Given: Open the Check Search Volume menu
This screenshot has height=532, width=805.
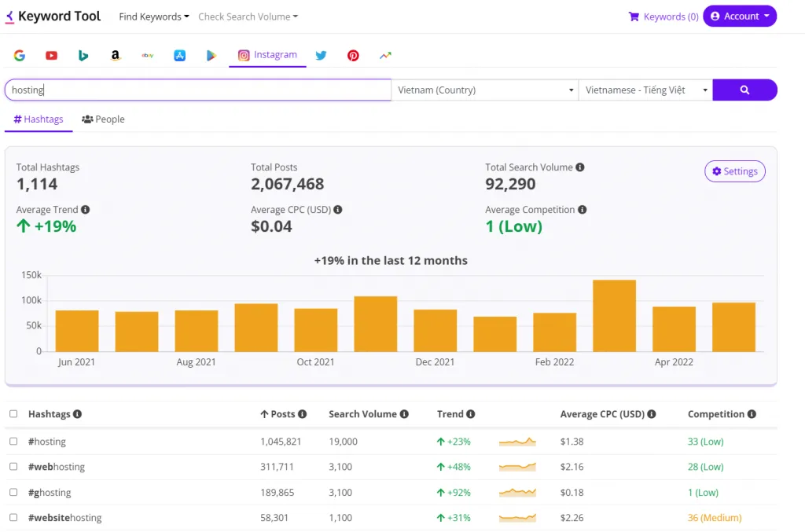Looking at the screenshot, I should pyautogui.click(x=248, y=16).
